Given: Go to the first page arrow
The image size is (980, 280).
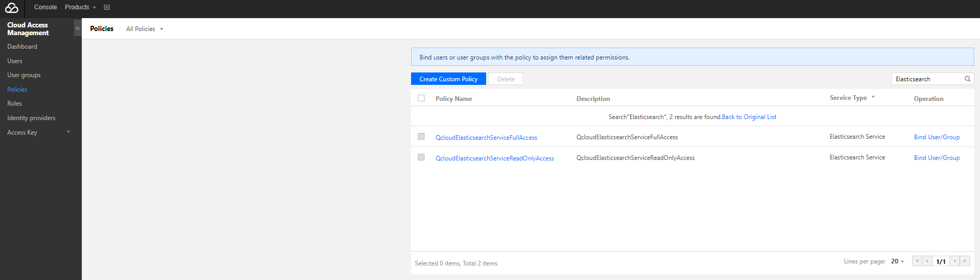Looking at the screenshot, I should point(917,261).
